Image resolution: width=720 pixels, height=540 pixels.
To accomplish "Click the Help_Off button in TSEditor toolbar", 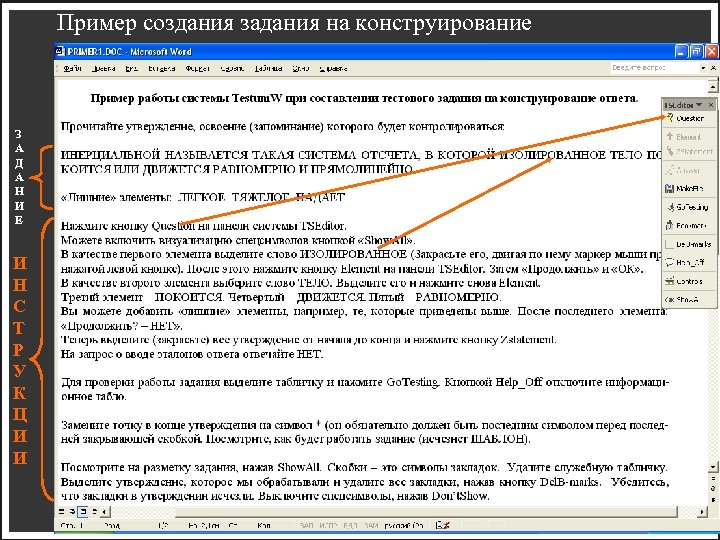I will (x=685, y=263).
